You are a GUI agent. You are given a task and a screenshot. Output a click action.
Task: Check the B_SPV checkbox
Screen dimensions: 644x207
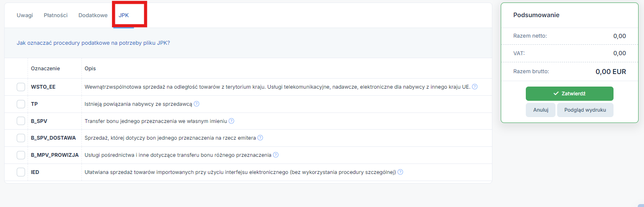21,121
